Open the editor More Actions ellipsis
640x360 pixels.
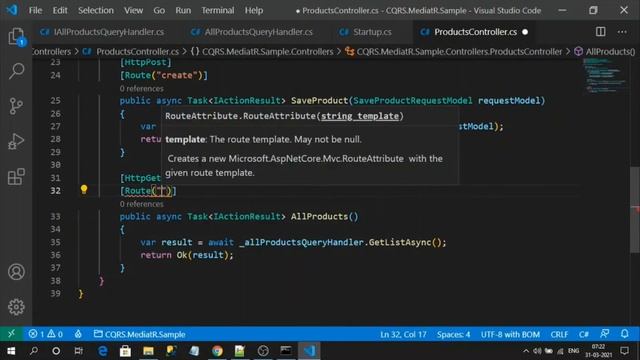click(622, 32)
